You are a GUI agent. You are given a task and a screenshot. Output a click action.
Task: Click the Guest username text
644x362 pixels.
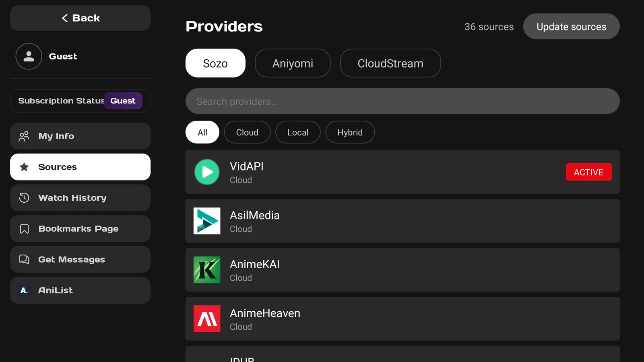click(63, 56)
